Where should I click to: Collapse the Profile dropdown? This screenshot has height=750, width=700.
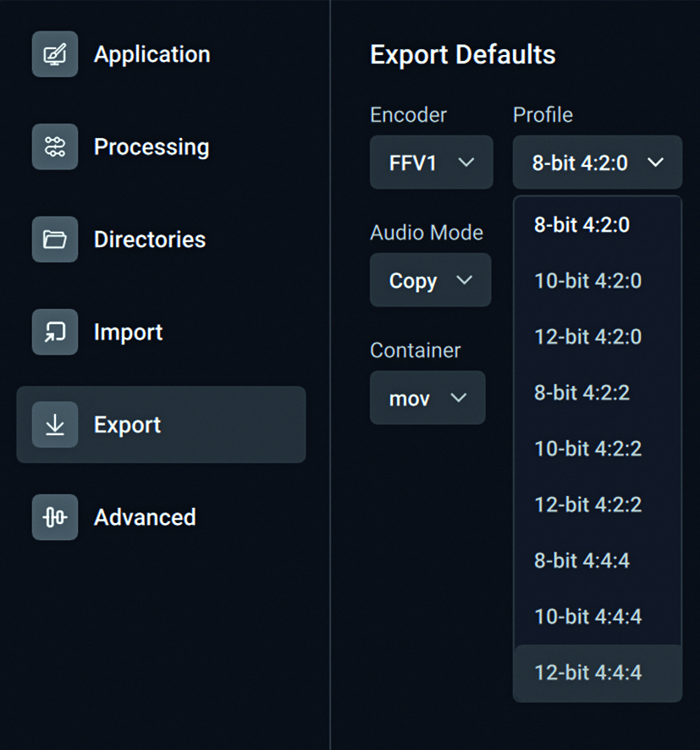tap(597, 163)
